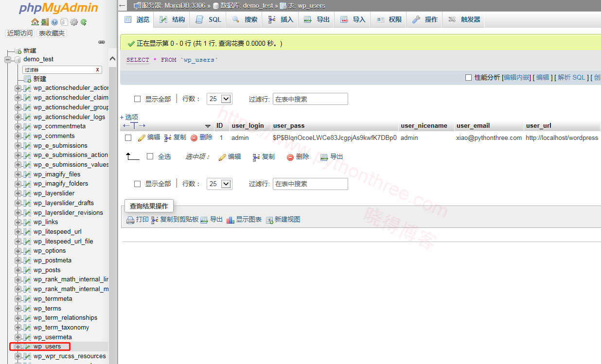Check the 全选 select-all checkbox
The height and width of the screenshot is (364, 601).
[x=150, y=156]
